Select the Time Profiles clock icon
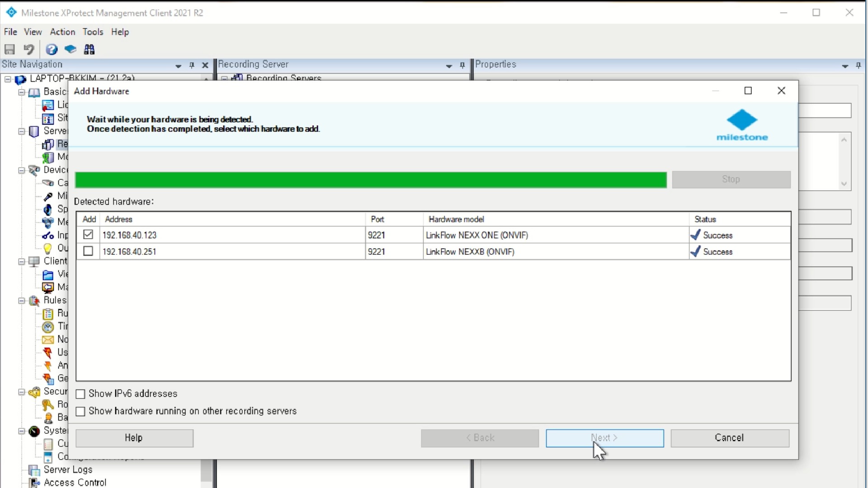The width and height of the screenshot is (868, 488). pos(48,327)
